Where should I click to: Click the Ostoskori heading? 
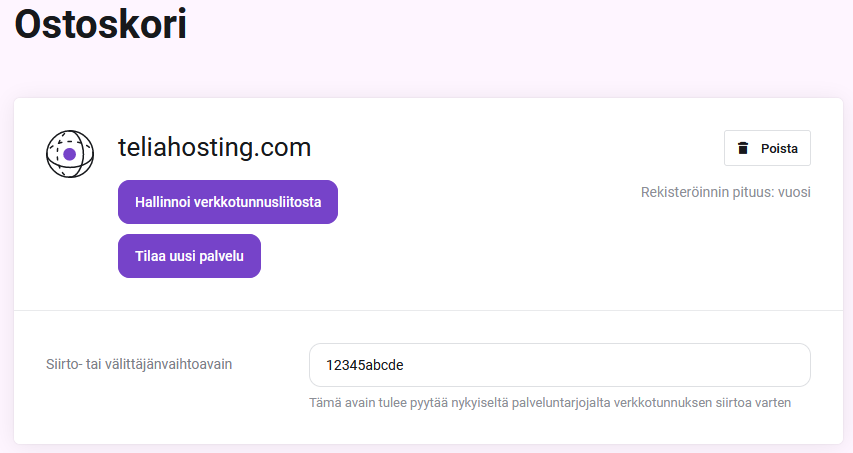pyautogui.click(x=101, y=24)
